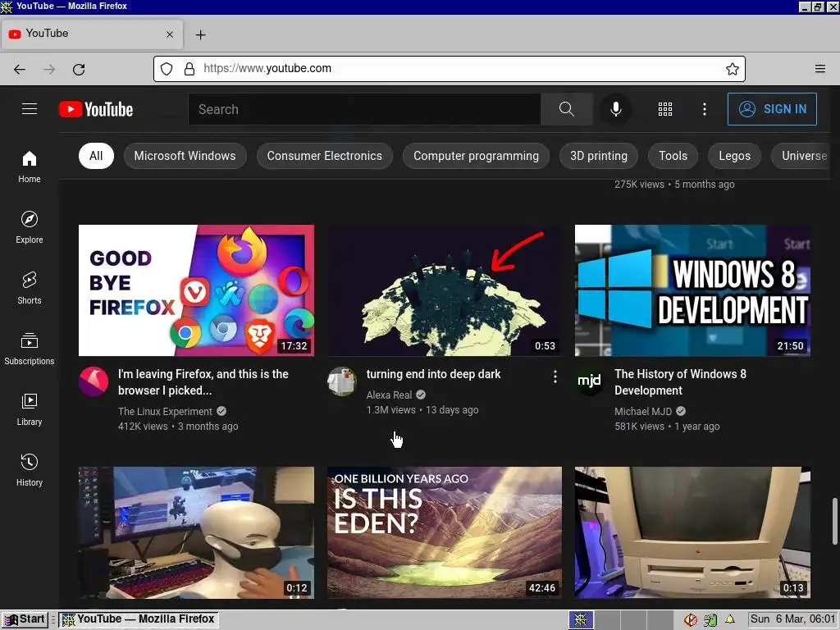Viewport: 840px width, 630px height.
Task: Visit the Michael MJD channel name
Action: pos(643,412)
